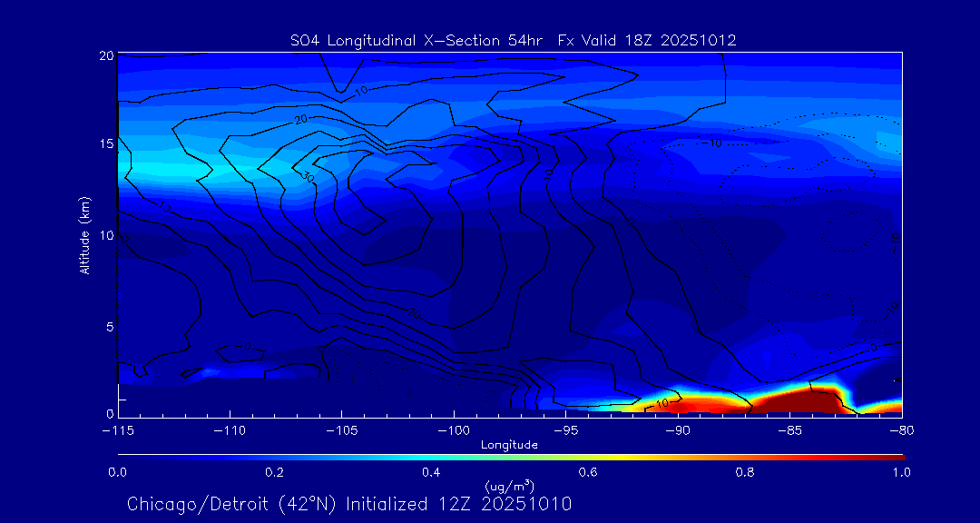Click the 0.4 value on the colorbar
Image resolution: width=980 pixels, height=523 pixels.
[x=432, y=456]
